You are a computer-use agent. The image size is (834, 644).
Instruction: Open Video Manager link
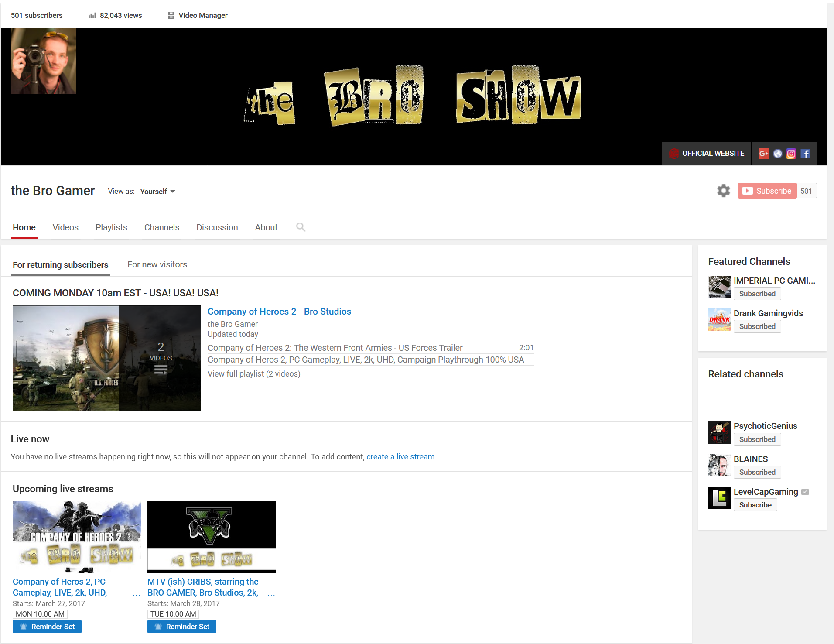pyautogui.click(x=203, y=15)
